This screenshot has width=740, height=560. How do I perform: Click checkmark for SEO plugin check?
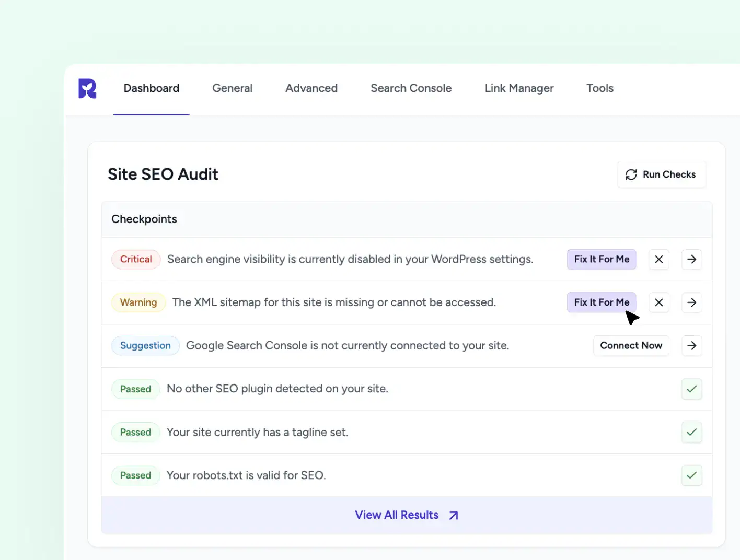click(x=691, y=389)
